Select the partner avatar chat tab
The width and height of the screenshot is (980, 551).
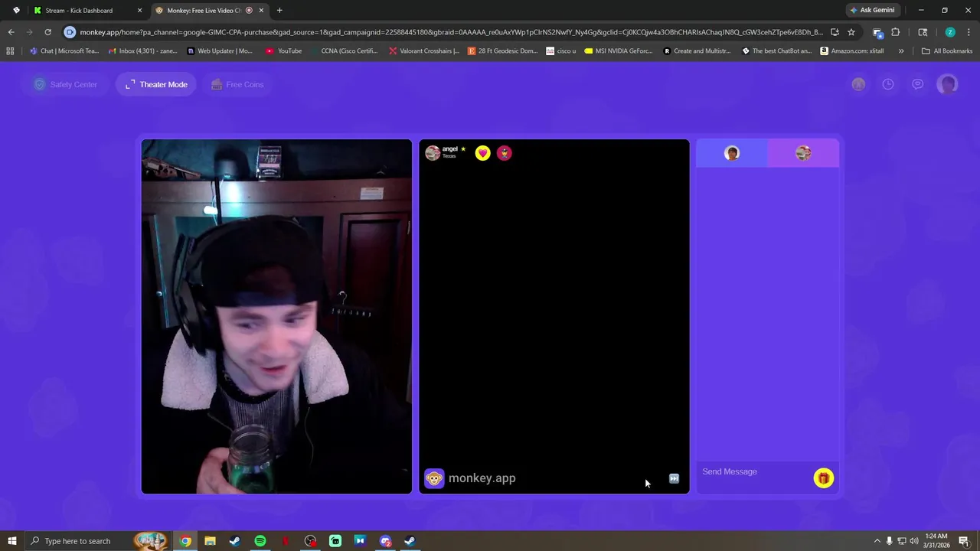click(803, 153)
